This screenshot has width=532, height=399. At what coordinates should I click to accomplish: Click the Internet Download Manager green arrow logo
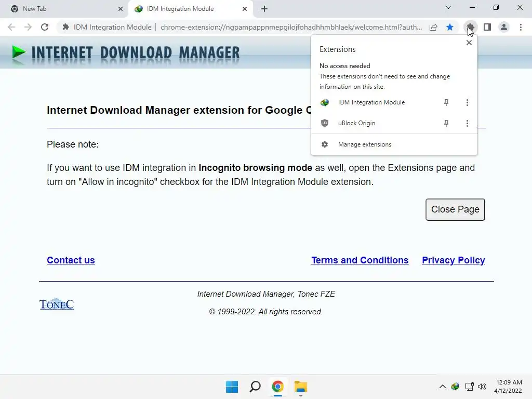[18, 52]
